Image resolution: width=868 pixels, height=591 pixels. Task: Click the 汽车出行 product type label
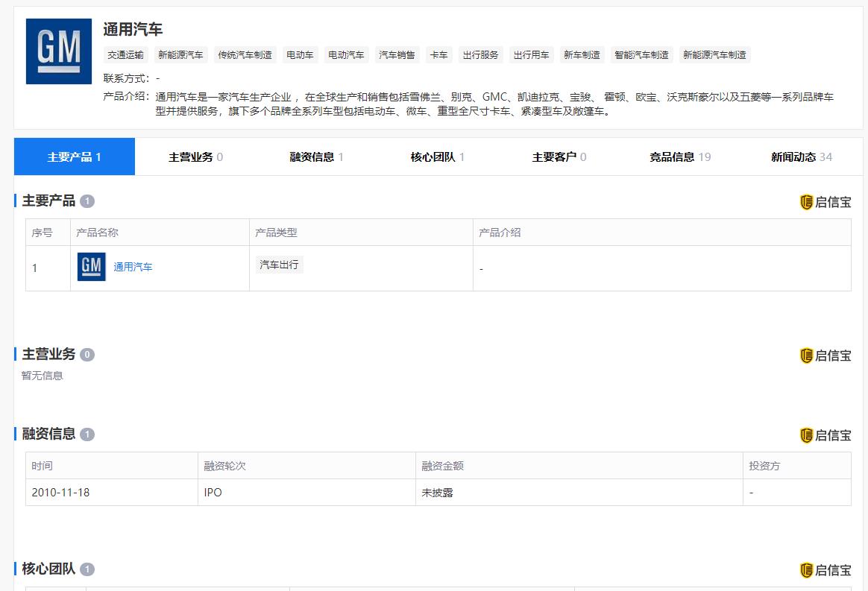(279, 265)
